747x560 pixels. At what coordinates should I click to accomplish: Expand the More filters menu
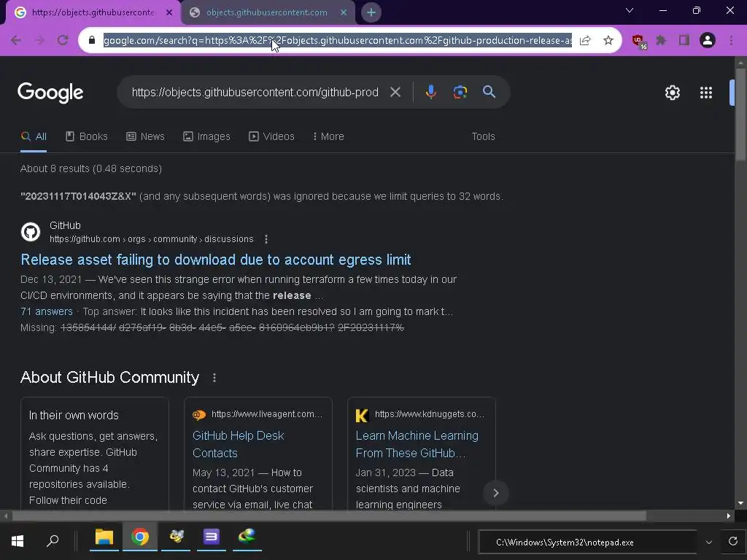[x=328, y=136]
